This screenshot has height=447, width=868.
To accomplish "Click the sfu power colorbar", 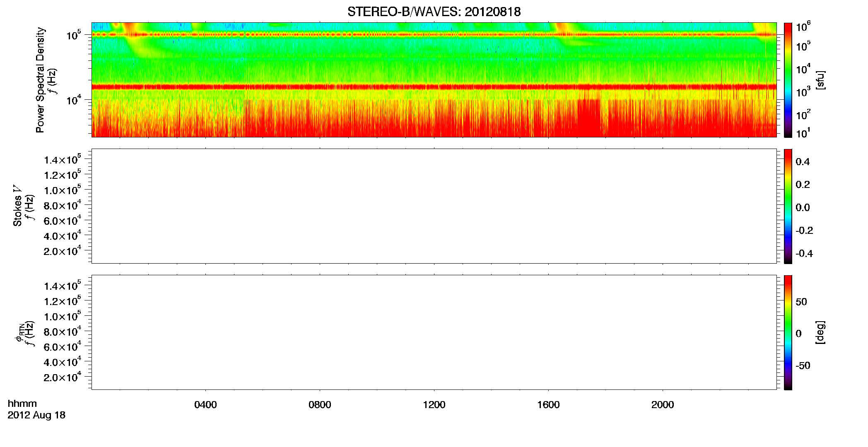I will point(788,80).
